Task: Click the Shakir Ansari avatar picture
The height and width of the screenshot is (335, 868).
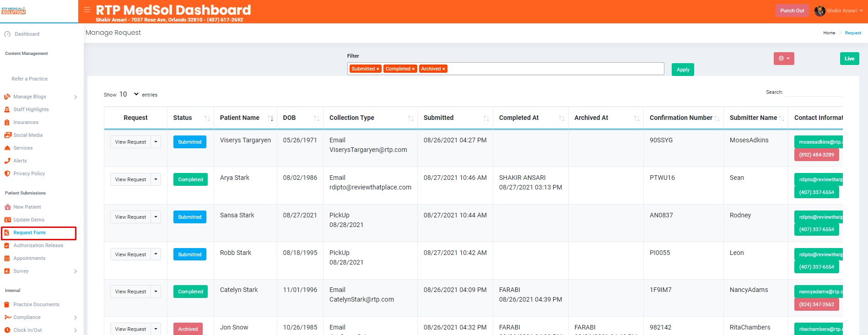Action: tap(819, 11)
